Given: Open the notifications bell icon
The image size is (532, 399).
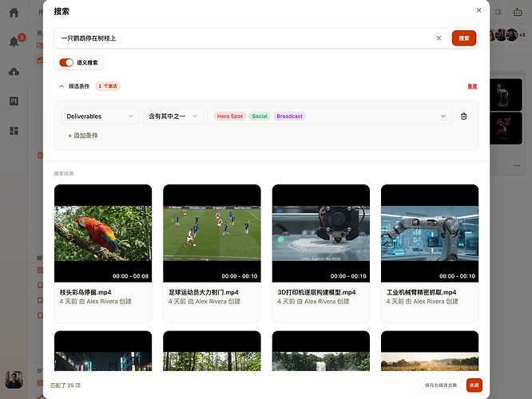Looking at the screenshot, I should point(14,41).
